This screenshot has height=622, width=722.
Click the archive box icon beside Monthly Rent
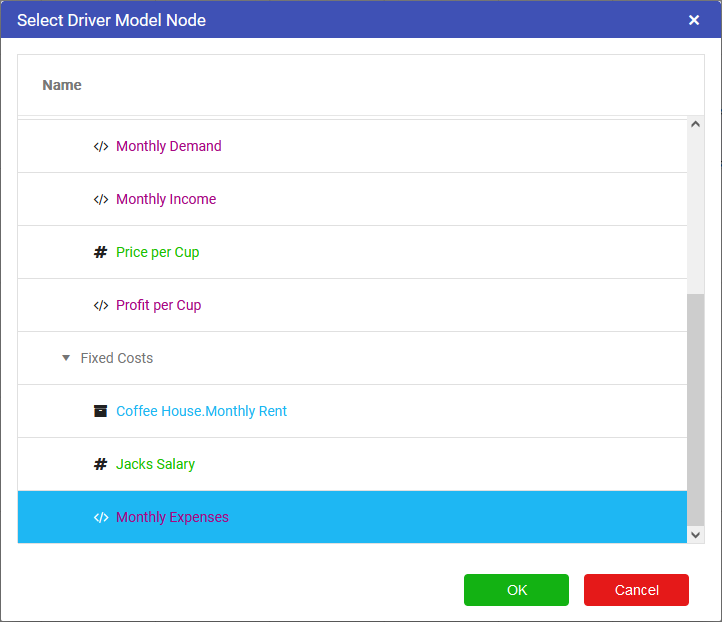(x=100, y=411)
